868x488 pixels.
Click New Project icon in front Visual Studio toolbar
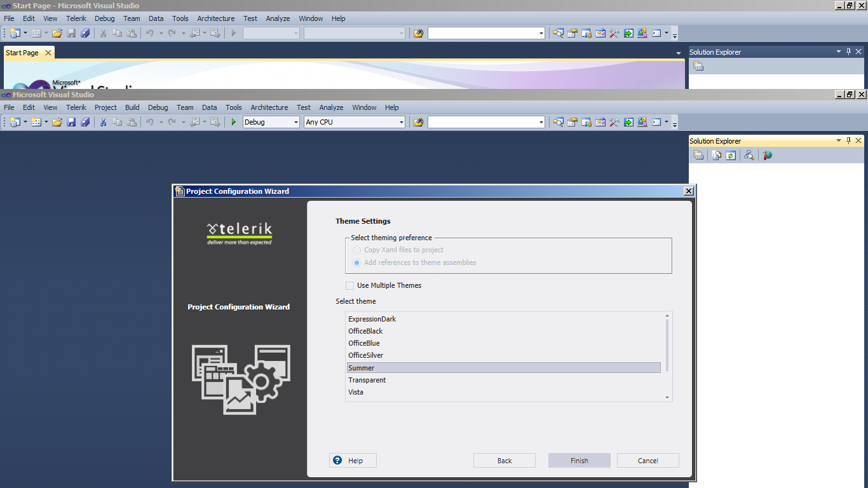tap(15, 122)
